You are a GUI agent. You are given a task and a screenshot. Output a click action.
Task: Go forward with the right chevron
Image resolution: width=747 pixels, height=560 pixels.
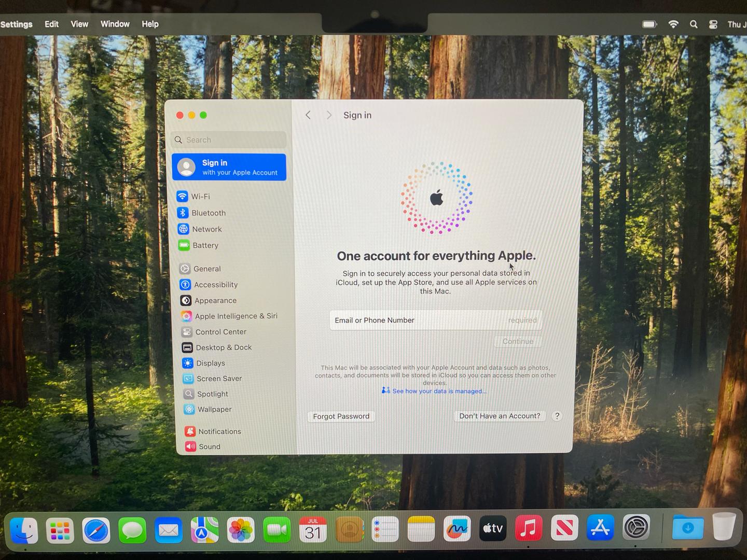[x=329, y=115]
